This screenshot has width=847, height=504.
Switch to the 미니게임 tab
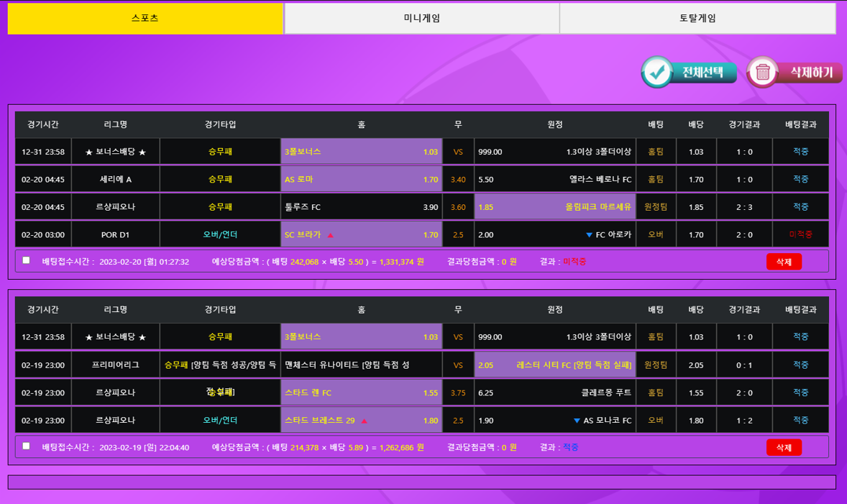pos(421,18)
